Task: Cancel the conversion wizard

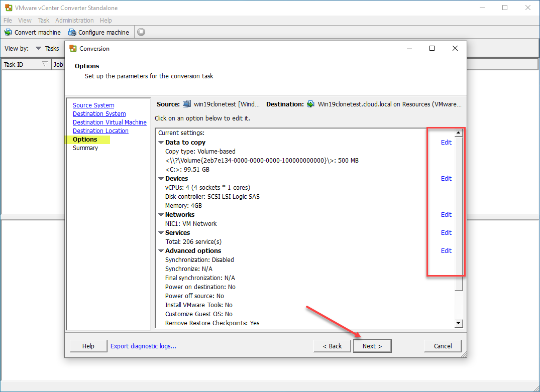Action: [443, 346]
